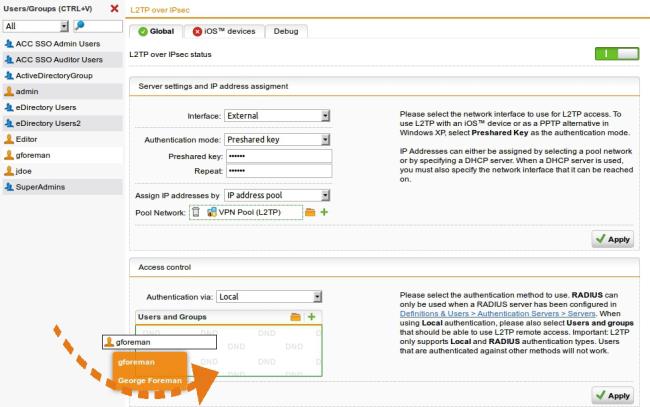650x407 pixels.
Task: Close the Users/Groups panel with red X
Action: click(x=114, y=9)
